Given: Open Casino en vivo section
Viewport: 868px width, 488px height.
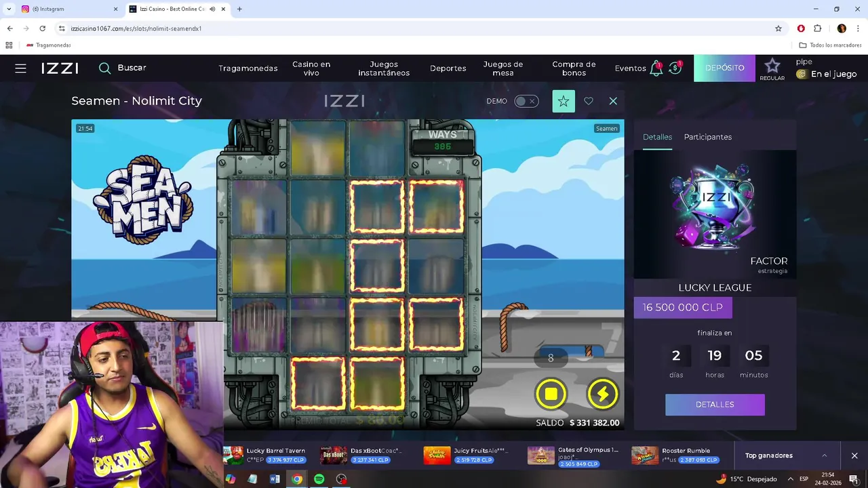Looking at the screenshot, I should 311,68.
